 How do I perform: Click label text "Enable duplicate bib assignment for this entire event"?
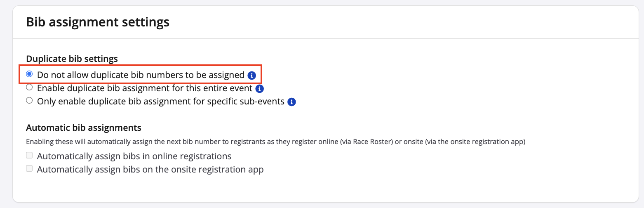click(x=144, y=88)
